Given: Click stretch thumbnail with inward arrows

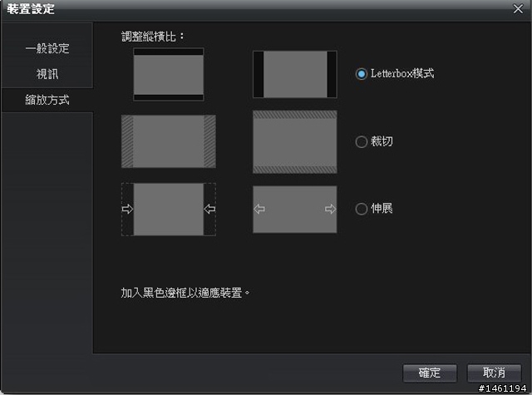Looking at the screenshot, I should pyautogui.click(x=169, y=209).
